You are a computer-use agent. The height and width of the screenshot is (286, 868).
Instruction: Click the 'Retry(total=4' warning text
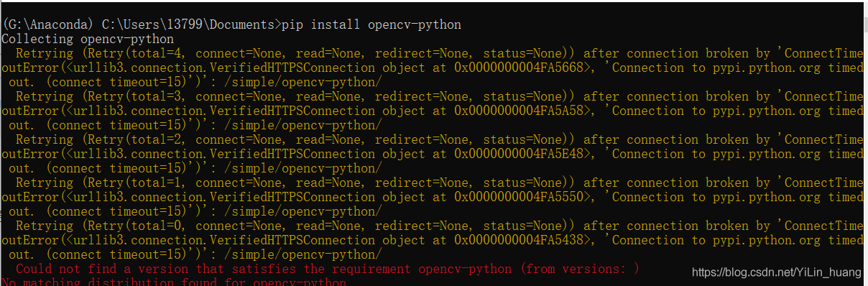pos(136,53)
